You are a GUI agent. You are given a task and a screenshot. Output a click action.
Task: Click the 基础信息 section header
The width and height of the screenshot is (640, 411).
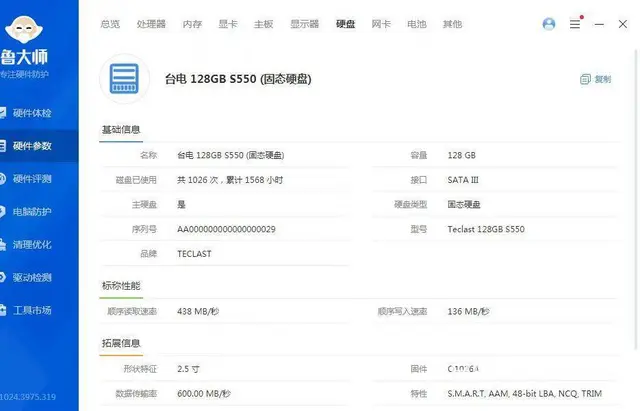pyautogui.click(x=121, y=130)
